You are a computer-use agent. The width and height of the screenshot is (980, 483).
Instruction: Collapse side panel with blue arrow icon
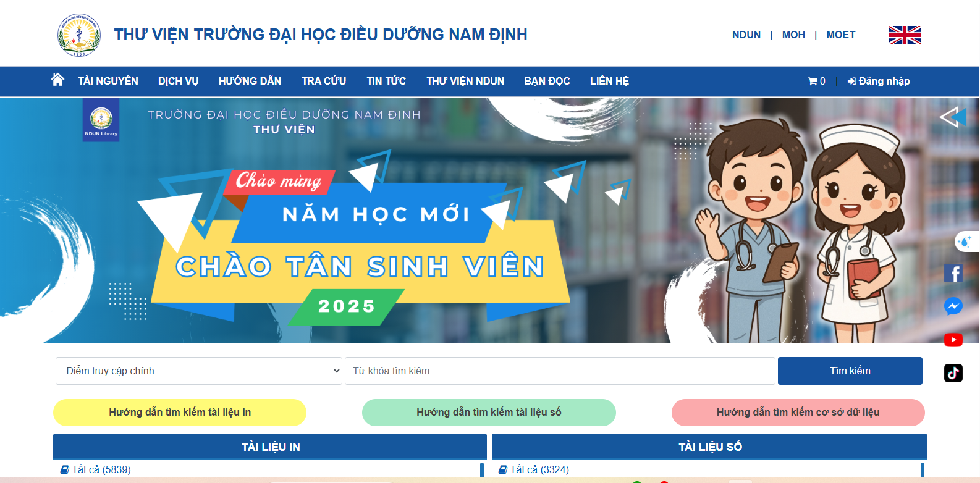pos(953,117)
